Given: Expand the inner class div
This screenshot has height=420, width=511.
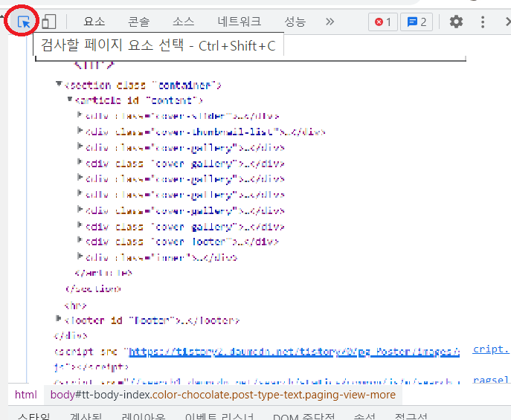Looking at the screenshot, I should tap(80, 256).
